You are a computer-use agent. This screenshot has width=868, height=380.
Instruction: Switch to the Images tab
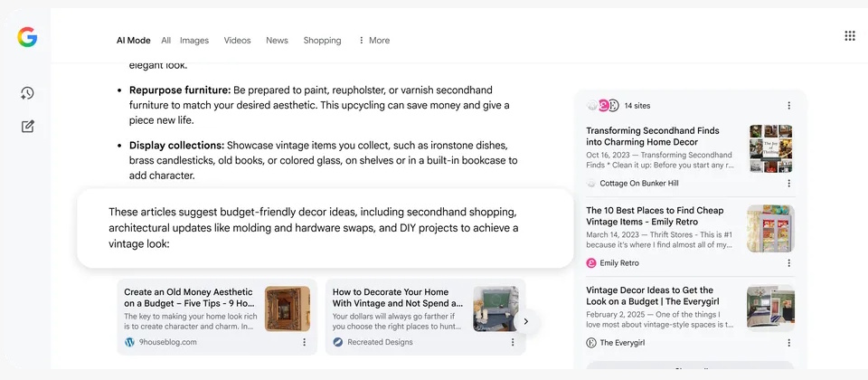coord(193,40)
